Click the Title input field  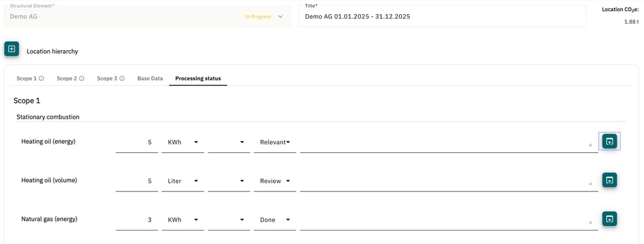click(442, 17)
